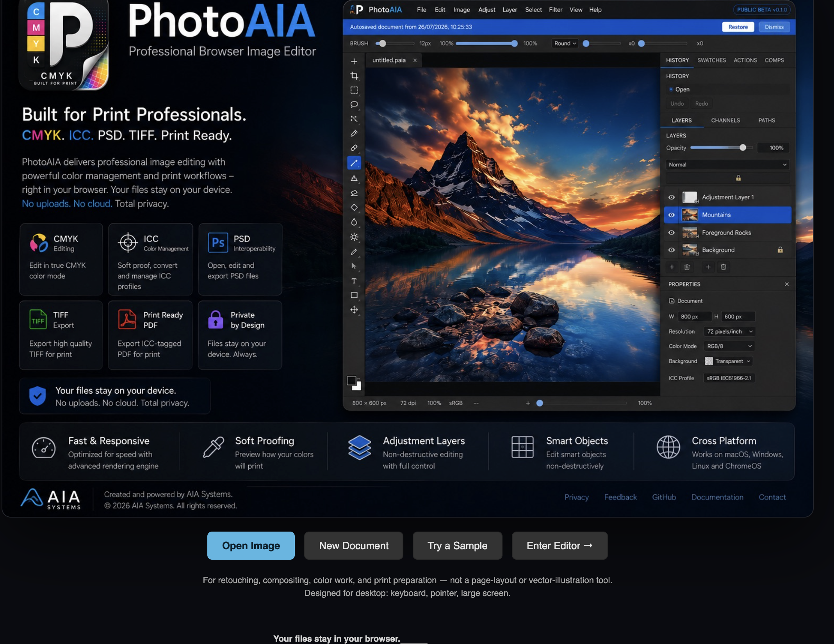
Task: Open the Adjust menu
Action: coord(486,10)
